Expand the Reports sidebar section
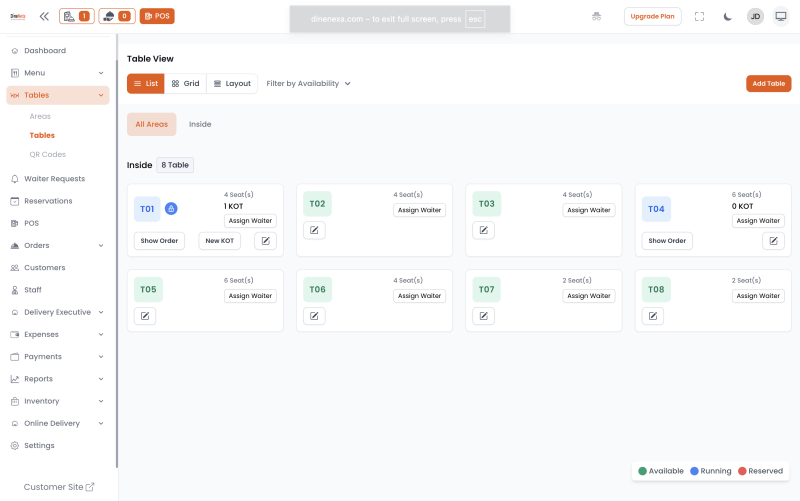 [58, 379]
